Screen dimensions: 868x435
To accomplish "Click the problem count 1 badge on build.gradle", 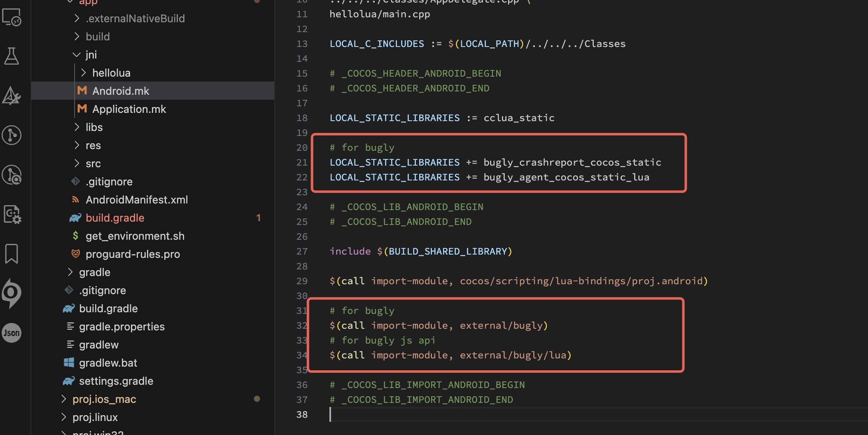I will point(259,217).
